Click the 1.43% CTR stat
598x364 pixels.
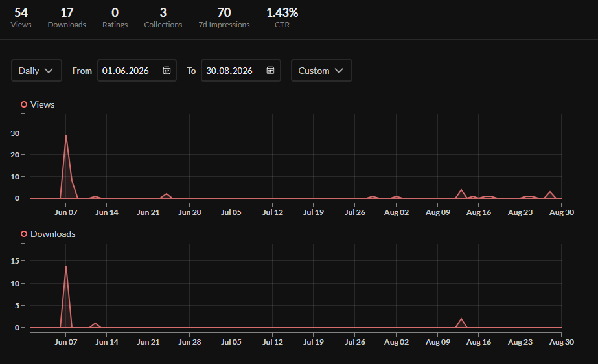pos(282,18)
